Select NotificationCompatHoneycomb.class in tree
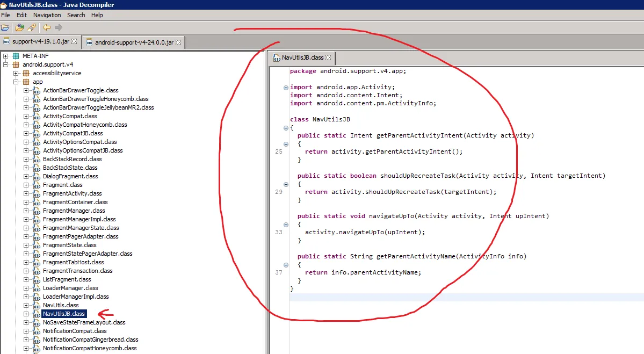The height and width of the screenshot is (354, 644). click(90, 348)
